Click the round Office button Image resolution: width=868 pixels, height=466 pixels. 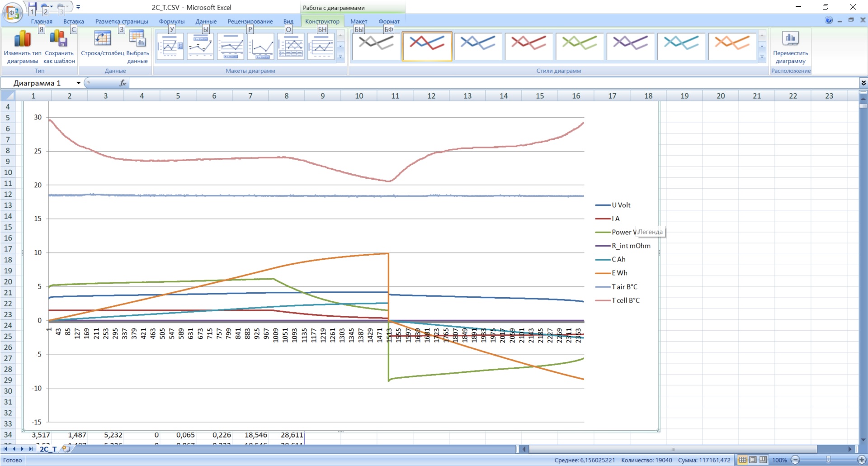click(x=12, y=12)
